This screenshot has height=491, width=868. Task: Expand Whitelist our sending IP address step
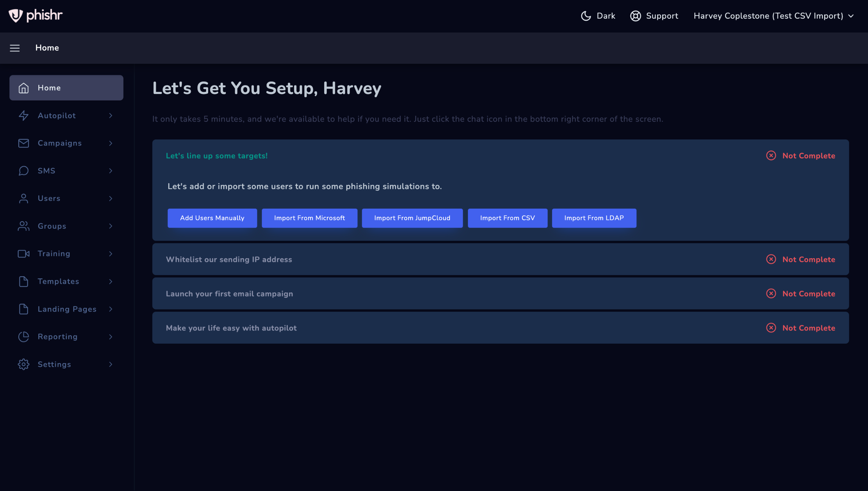tap(229, 260)
